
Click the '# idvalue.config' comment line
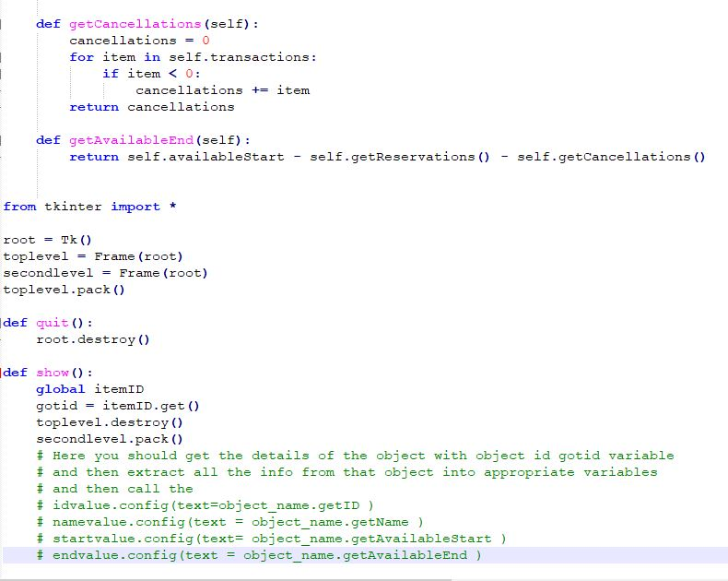click(x=205, y=505)
